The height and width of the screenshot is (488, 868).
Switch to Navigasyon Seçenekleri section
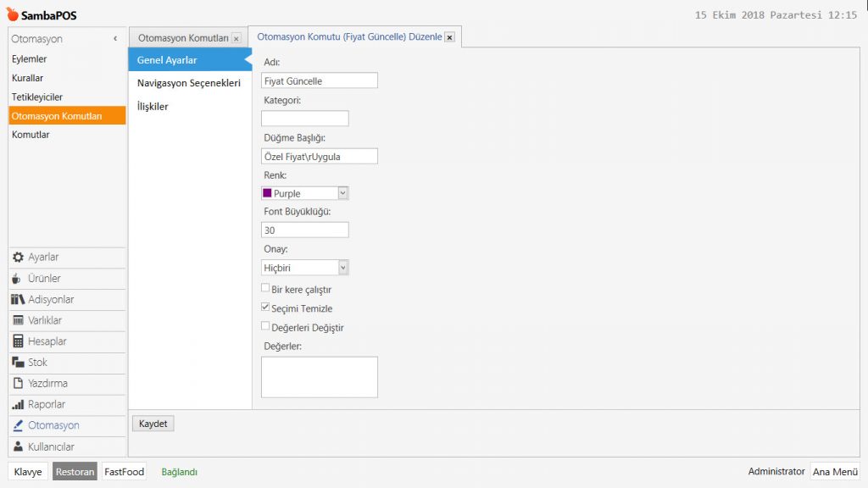[188, 83]
